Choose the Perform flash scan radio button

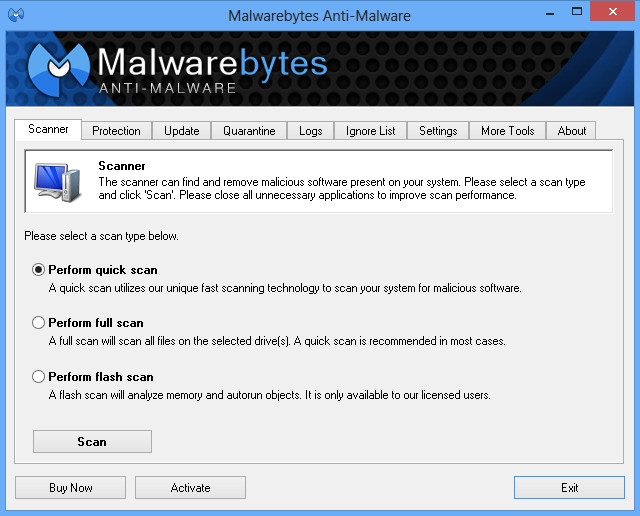[x=39, y=377]
